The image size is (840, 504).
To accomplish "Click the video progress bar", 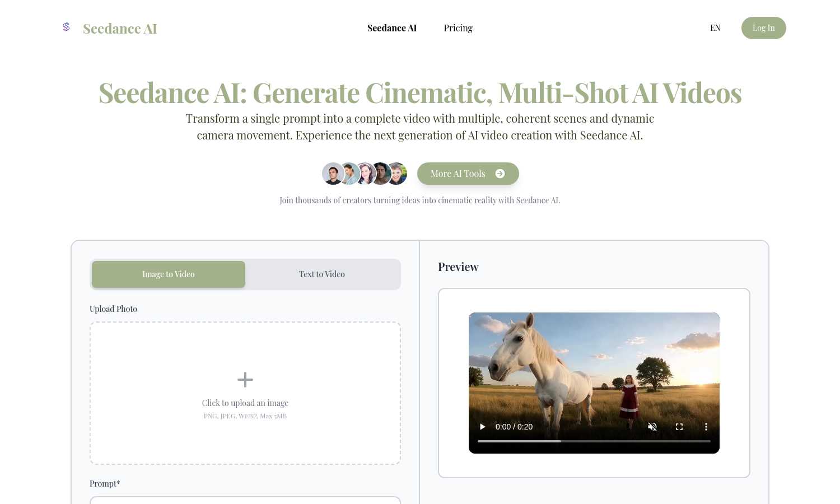I will [x=594, y=441].
